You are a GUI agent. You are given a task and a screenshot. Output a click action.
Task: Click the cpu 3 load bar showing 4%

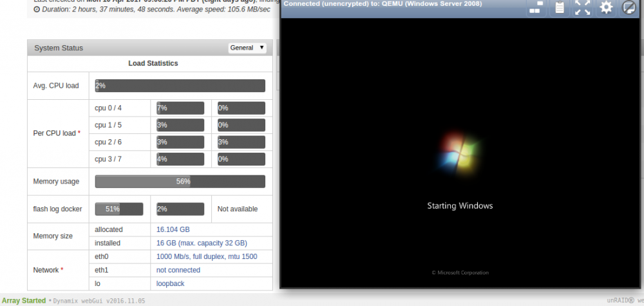click(x=180, y=159)
